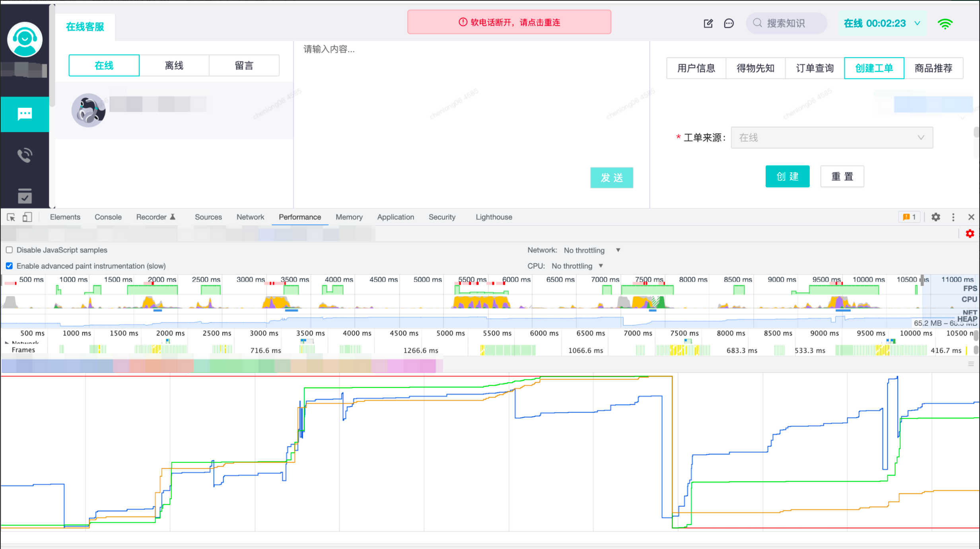
Task: Open the phone call sidebar icon
Action: point(25,155)
